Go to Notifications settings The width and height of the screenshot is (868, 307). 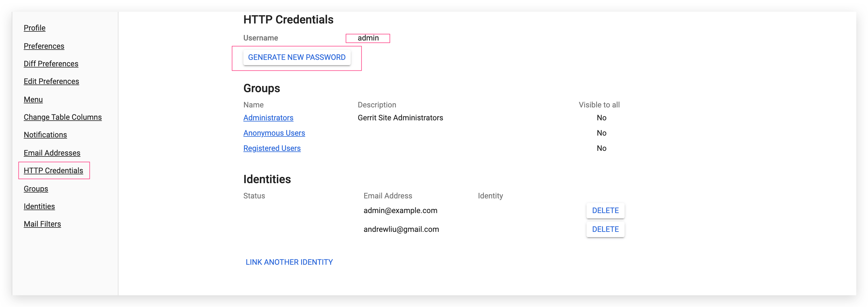click(x=45, y=135)
